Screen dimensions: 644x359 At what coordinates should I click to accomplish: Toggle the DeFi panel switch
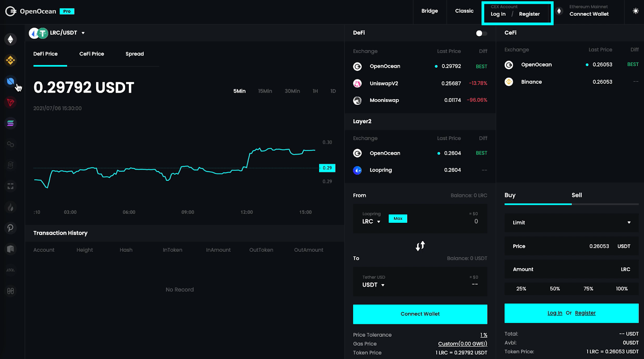(x=481, y=33)
